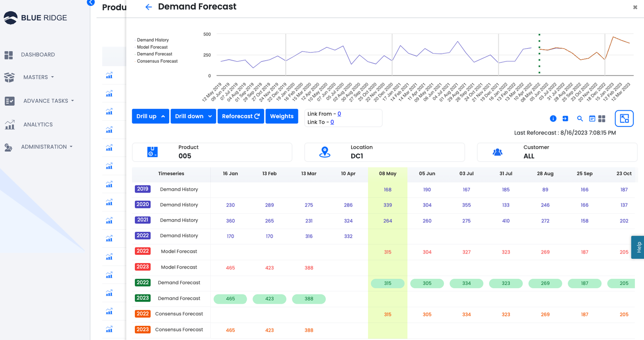Screen dimensions: 644x340
Task: Switch to grid view using the grid icon
Action: pyautogui.click(x=601, y=118)
